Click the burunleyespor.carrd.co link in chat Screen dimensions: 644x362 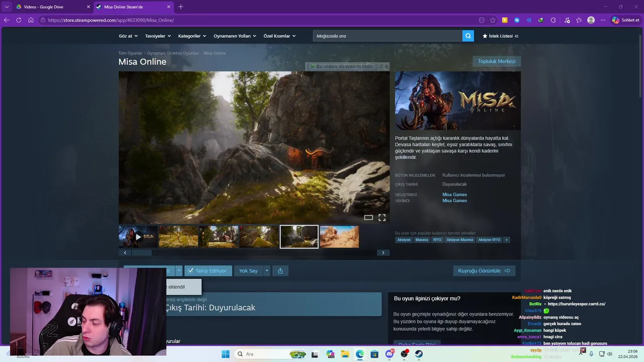tap(577, 304)
